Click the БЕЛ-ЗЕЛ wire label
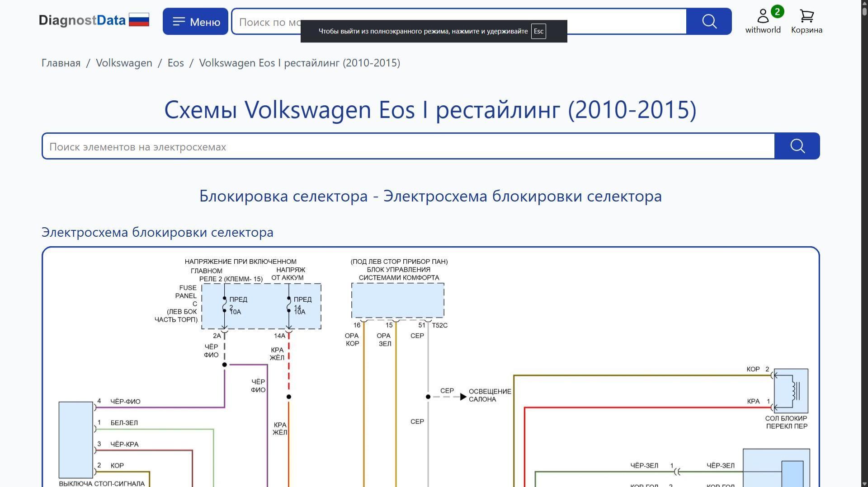 (x=124, y=423)
